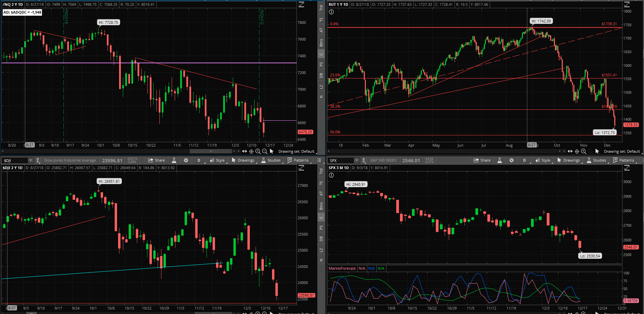Toggle C sidebar button beside /NQ chart
This screenshot has height=314, width=644.
coord(321,54)
